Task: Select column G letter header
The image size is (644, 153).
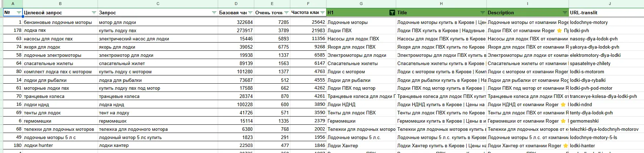Action: (x=361, y=4)
